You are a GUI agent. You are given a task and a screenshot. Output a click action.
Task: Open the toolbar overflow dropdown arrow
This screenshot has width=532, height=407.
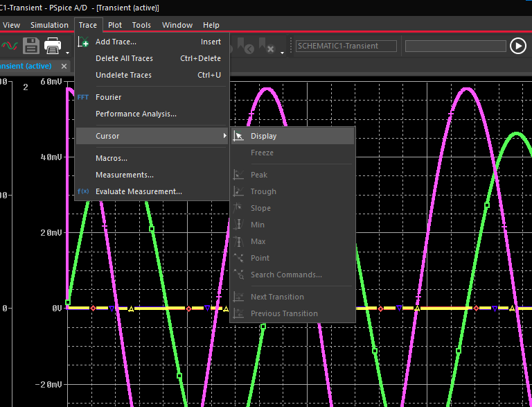coord(282,53)
